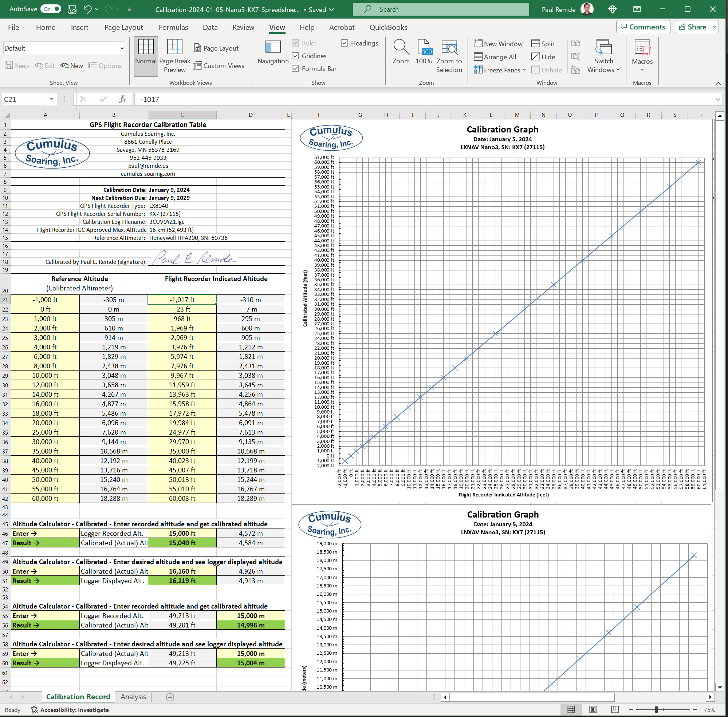Open the Home ribbon tab
Viewport: 728px width, 717px height.
tap(46, 27)
